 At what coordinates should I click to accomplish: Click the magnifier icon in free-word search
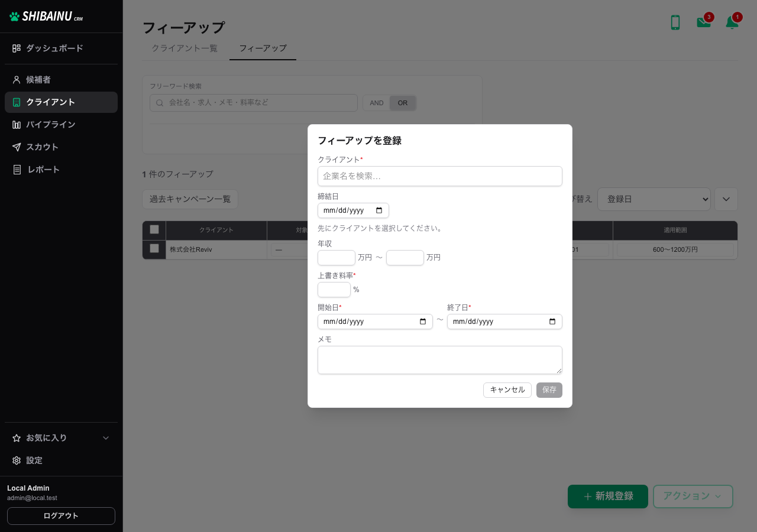point(160,103)
